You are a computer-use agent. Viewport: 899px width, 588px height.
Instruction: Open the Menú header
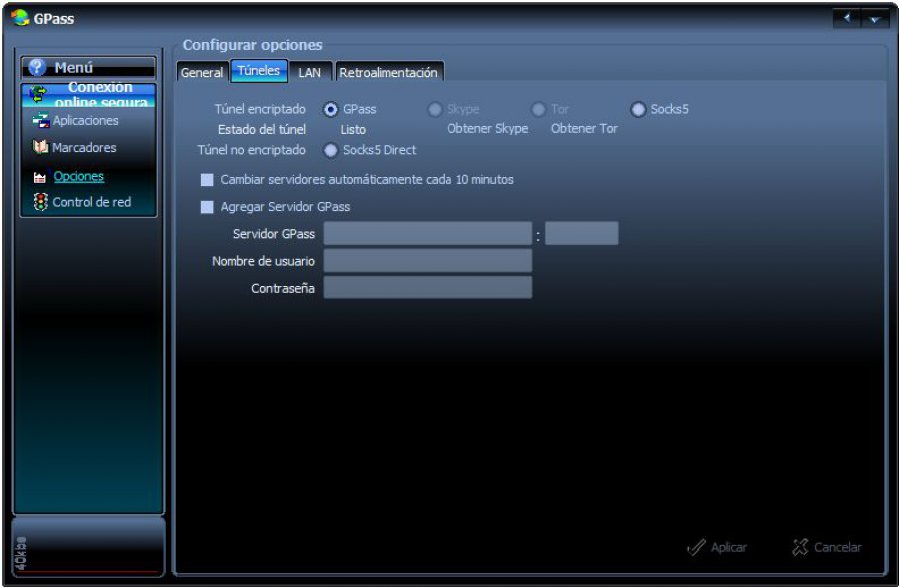point(89,67)
